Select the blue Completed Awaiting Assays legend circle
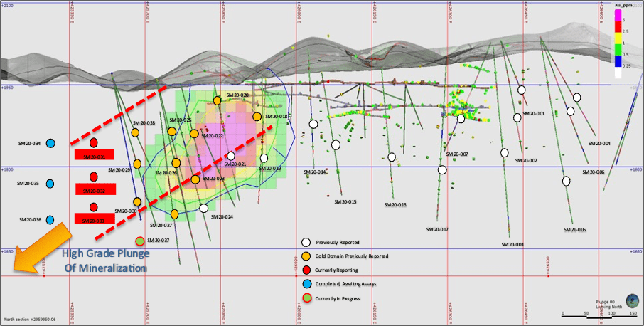This screenshot has height=326, width=644. point(306,284)
